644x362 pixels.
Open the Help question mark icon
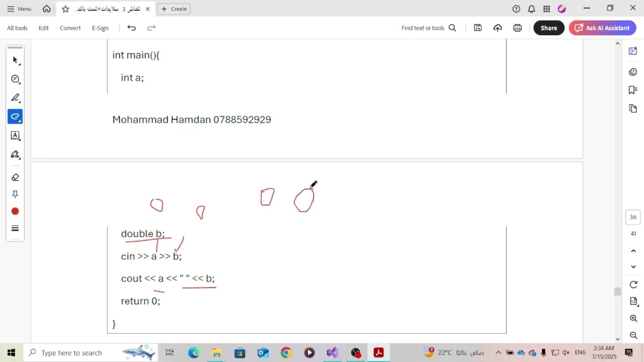coord(516,9)
